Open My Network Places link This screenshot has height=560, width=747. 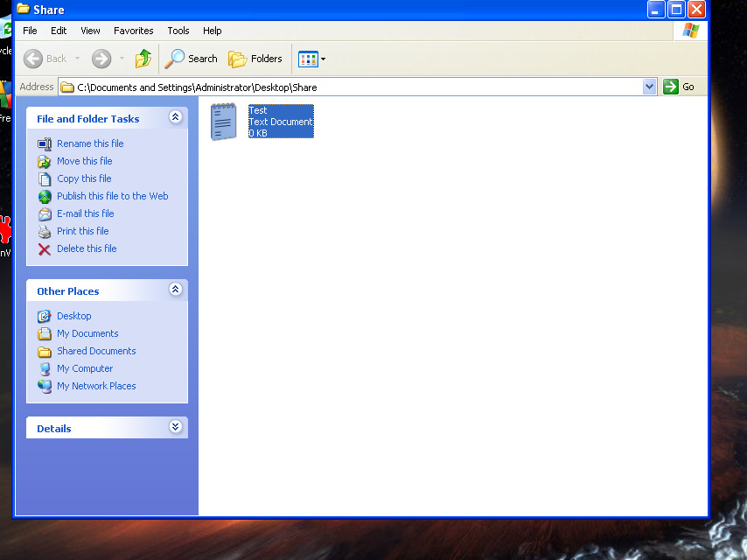(96, 386)
